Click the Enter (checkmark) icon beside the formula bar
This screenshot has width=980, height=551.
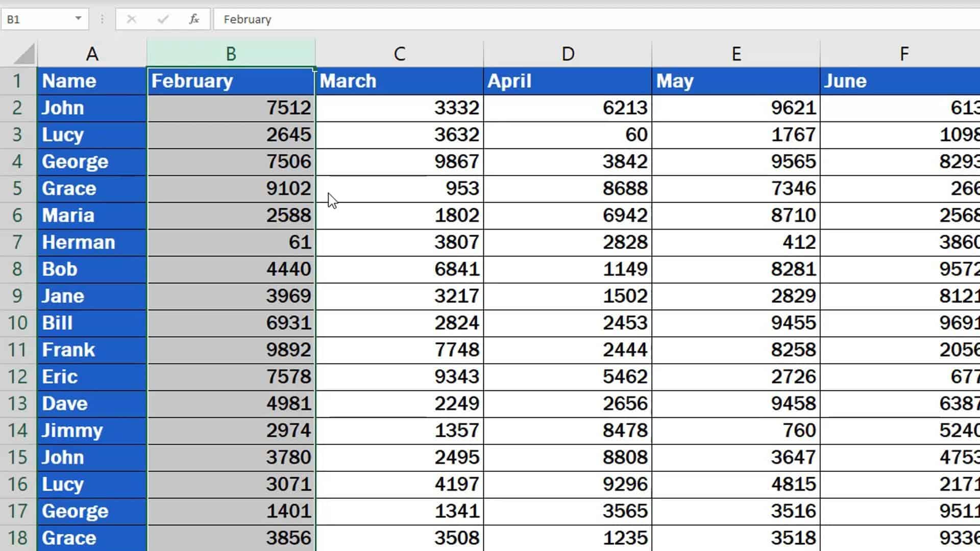(x=162, y=19)
